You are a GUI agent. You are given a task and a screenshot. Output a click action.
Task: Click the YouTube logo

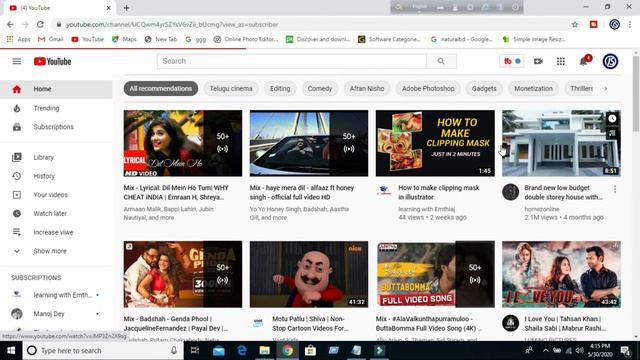pyautogui.click(x=52, y=61)
